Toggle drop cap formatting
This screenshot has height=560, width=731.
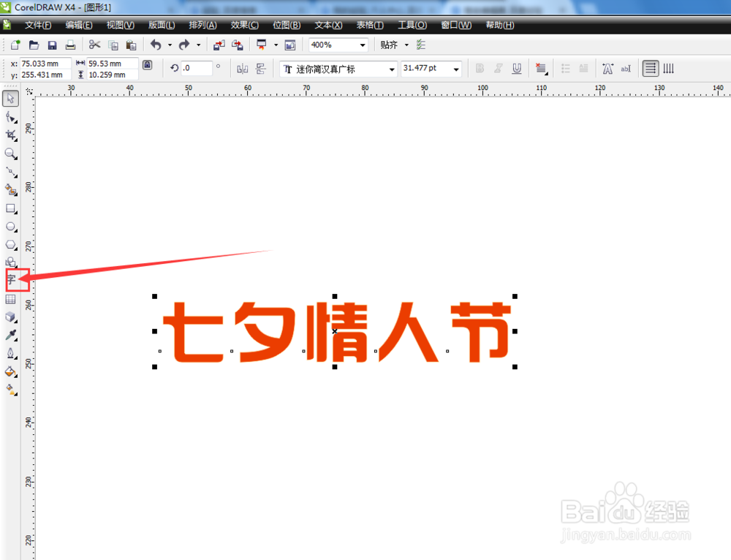pyautogui.click(x=583, y=69)
